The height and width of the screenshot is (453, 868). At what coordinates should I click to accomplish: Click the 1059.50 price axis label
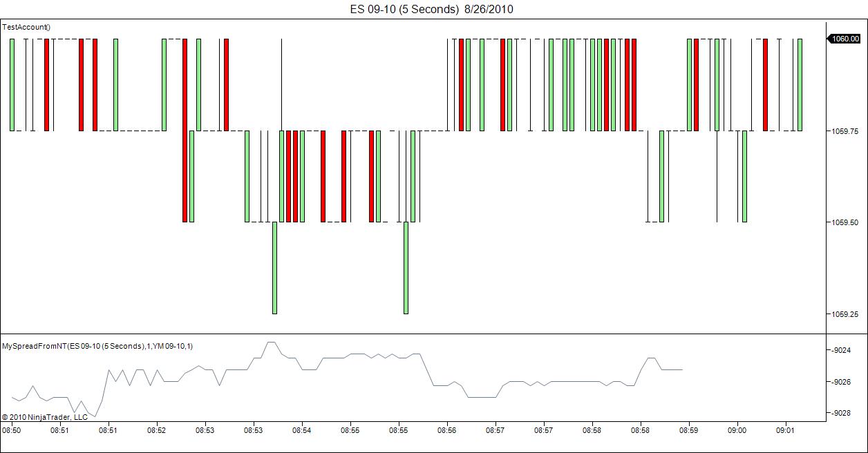[x=846, y=222]
